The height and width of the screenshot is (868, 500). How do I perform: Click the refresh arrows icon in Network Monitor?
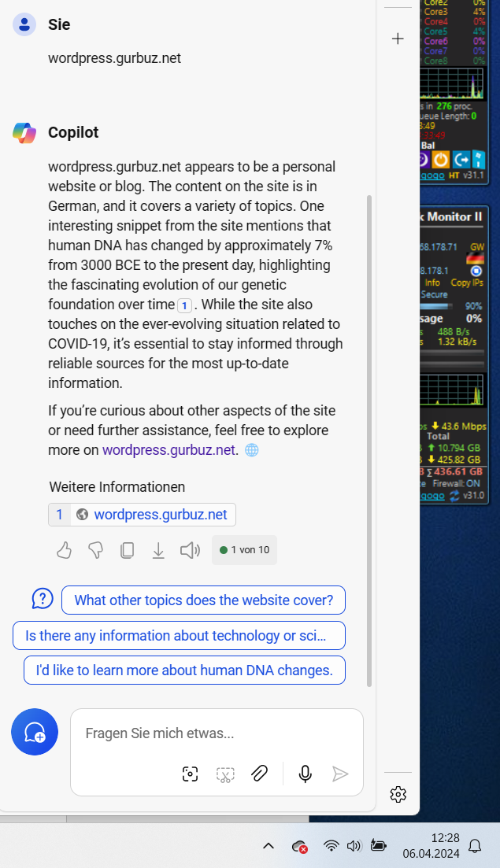pos(454,496)
